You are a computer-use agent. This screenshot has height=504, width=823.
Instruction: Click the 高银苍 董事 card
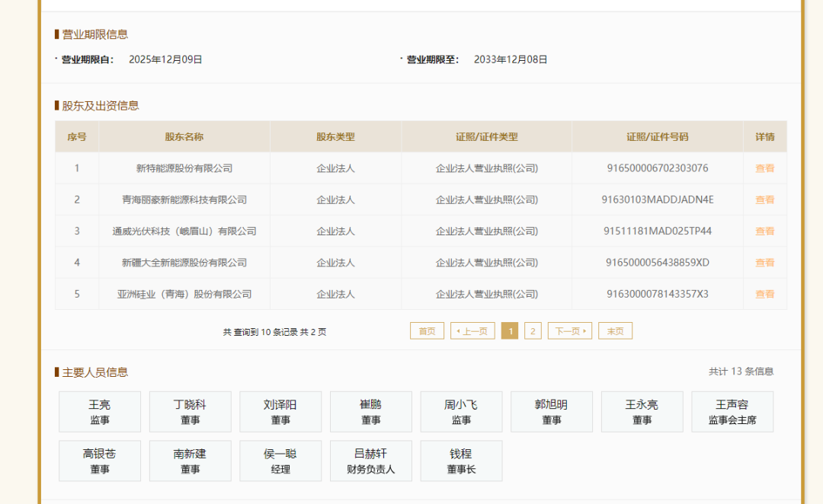(100, 461)
